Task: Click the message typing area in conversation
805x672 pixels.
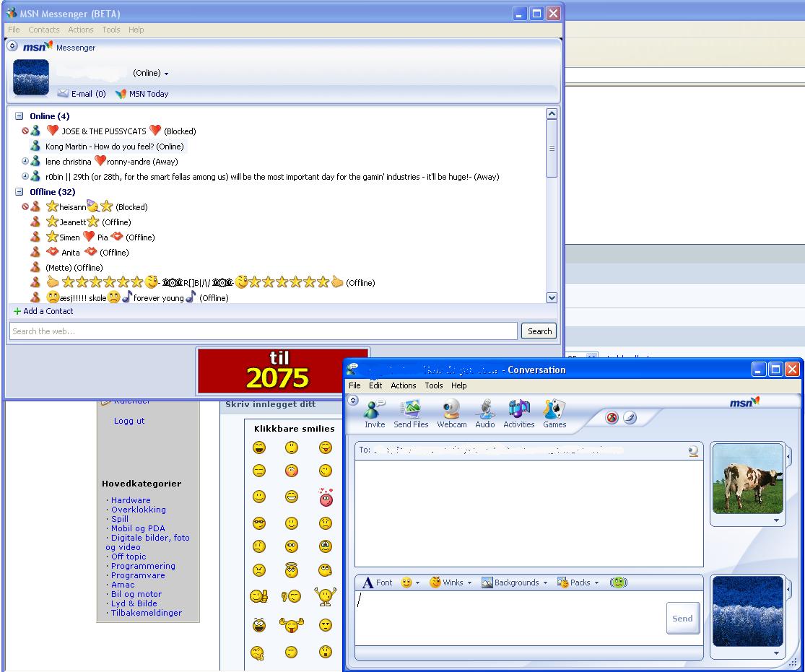Action: pyautogui.click(x=511, y=618)
